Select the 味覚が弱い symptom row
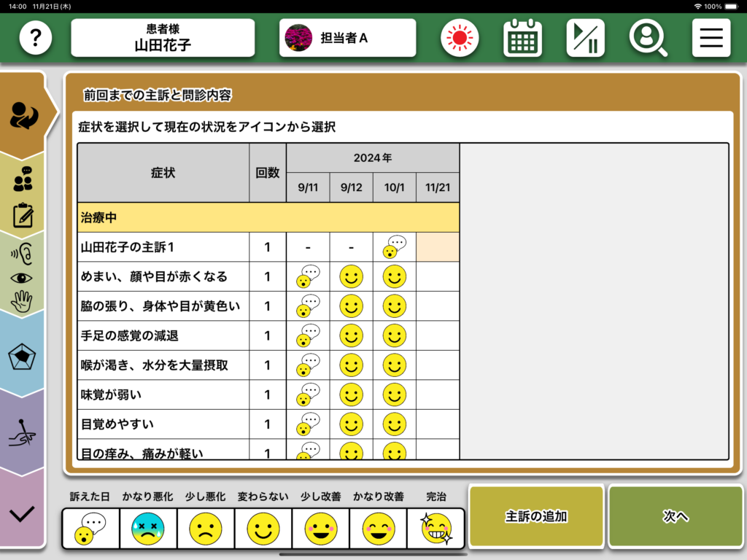The height and width of the screenshot is (560, 747). point(163,394)
